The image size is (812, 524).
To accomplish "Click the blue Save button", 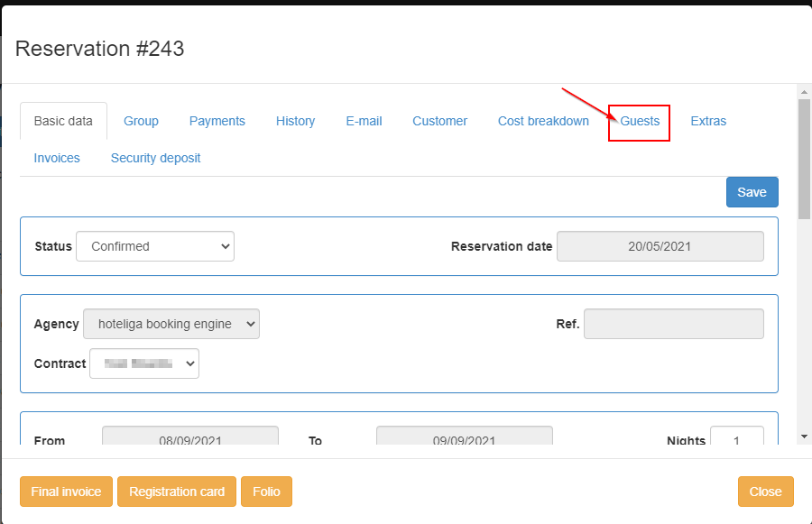I will (x=752, y=192).
